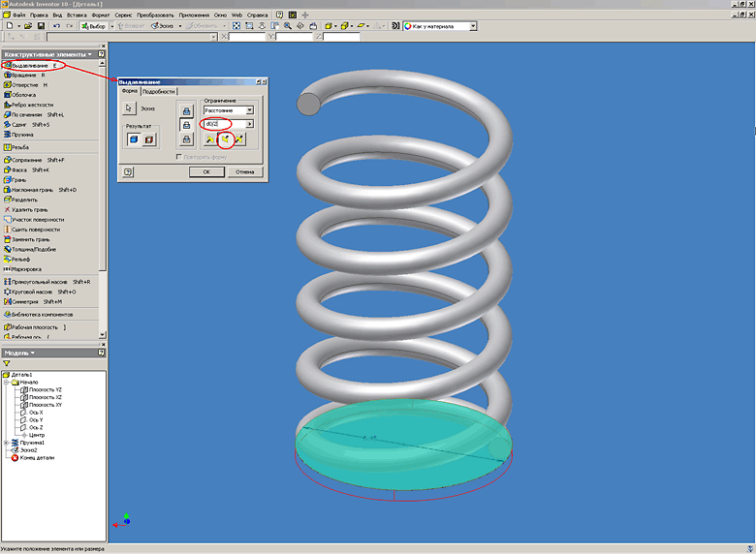
Task: Open the Выбор selection mode dropdown arrow
Action: click(111, 26)
